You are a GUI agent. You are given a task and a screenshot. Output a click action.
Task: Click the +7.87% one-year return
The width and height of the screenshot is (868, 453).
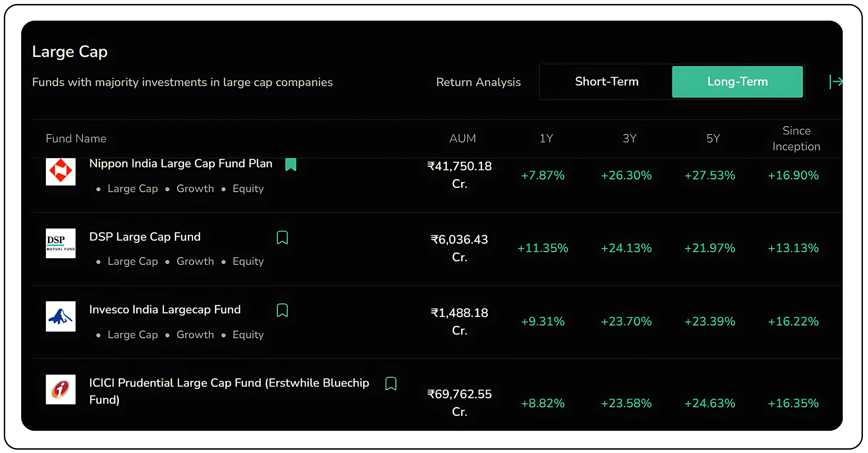tap(543, 175)
